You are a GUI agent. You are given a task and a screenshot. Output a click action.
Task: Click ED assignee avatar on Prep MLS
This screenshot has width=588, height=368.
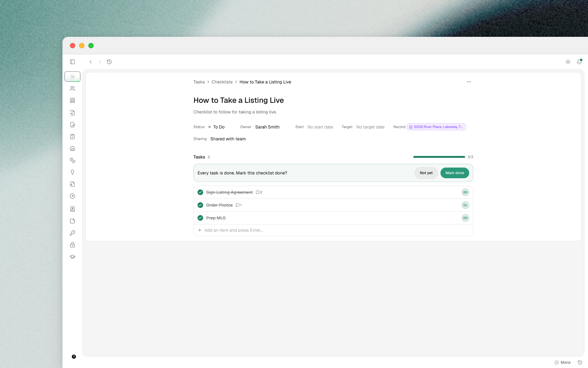coord(465,218)
